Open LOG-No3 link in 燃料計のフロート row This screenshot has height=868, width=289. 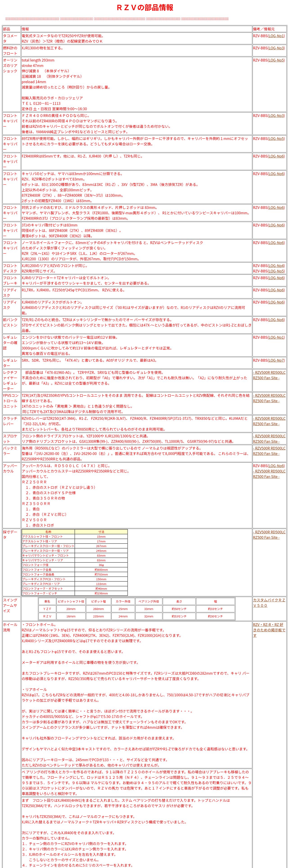pyautogui.click(x=276, y=48)
